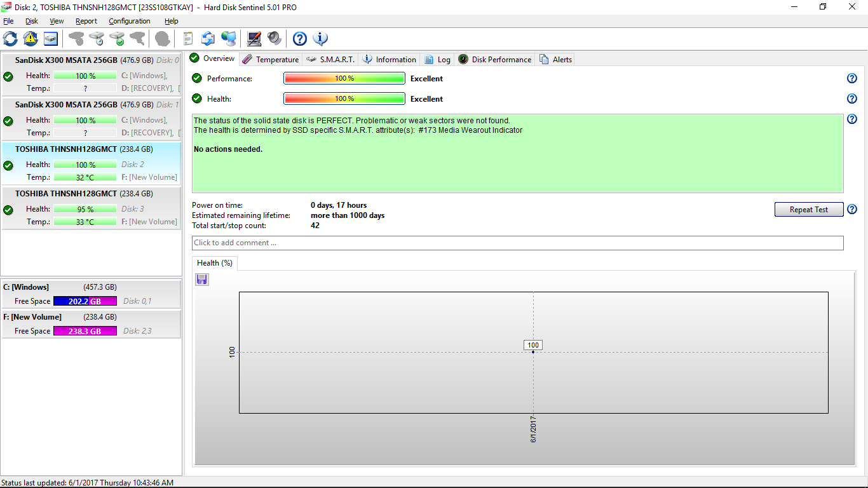Select Toshiba THNSNH128GMCT Disk 3 entry
Image resolution: width=868 pixels, height=488 pixels.
[x=91, y=208]
